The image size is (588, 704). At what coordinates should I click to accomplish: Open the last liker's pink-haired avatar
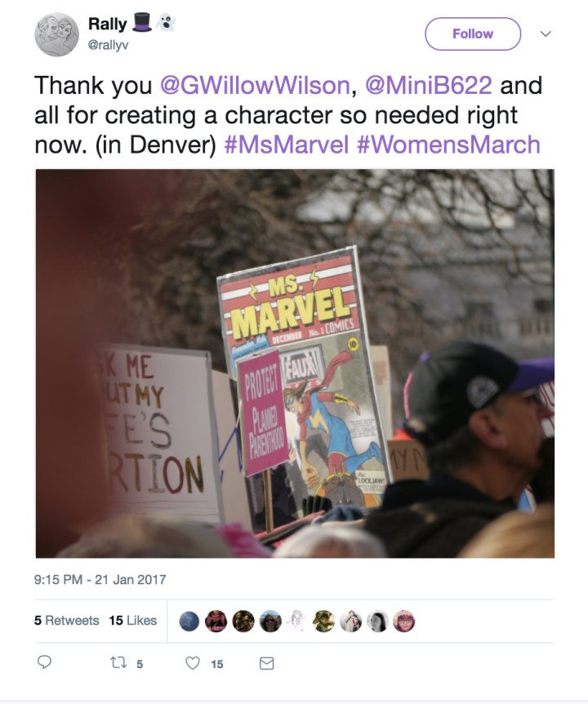tap(404, 622)
